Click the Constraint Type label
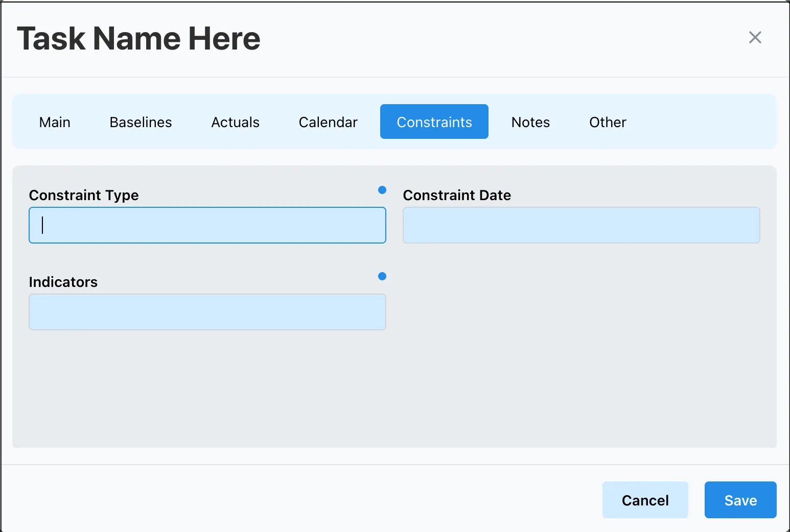Viewport: 790px width, 532px height. tap(84, 195)
